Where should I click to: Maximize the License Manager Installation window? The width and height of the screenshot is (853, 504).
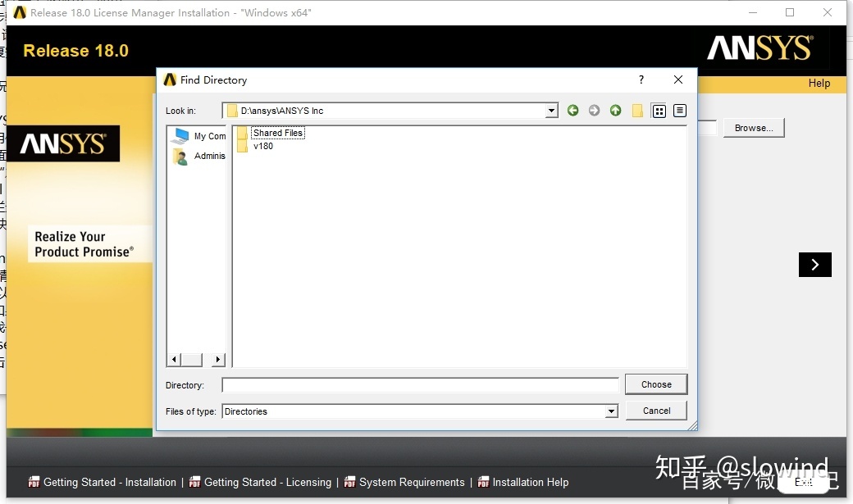790,12
